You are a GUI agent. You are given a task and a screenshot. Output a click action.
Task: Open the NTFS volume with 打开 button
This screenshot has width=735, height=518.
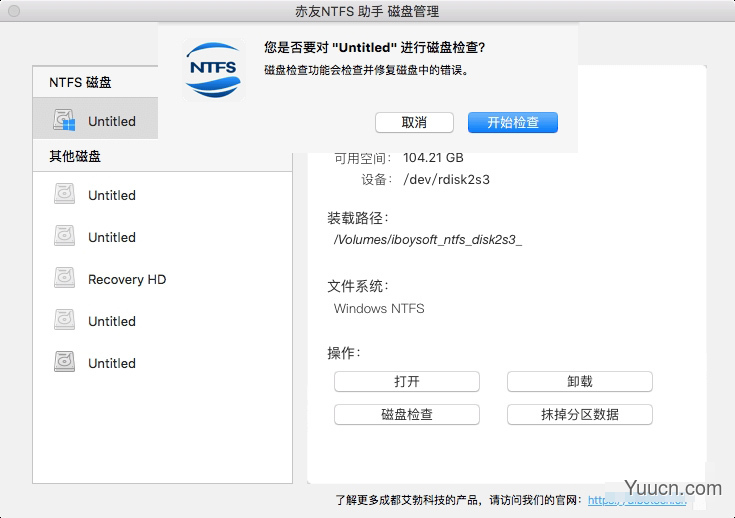406,382
